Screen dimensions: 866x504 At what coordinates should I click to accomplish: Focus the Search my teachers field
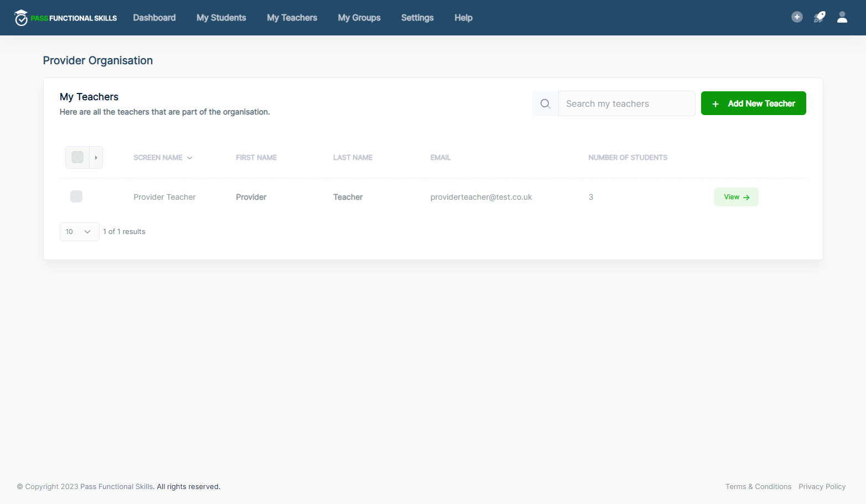point(626,103)
